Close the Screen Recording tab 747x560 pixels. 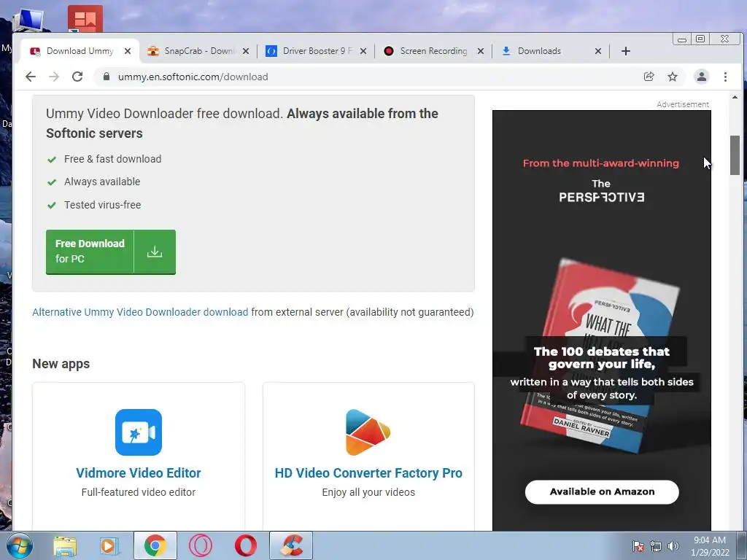[481, 51]
